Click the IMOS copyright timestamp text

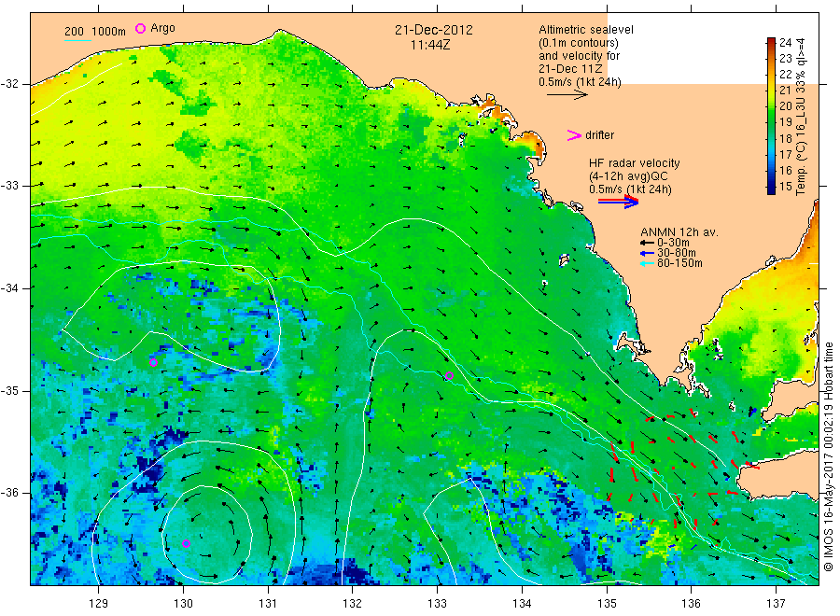829,457
